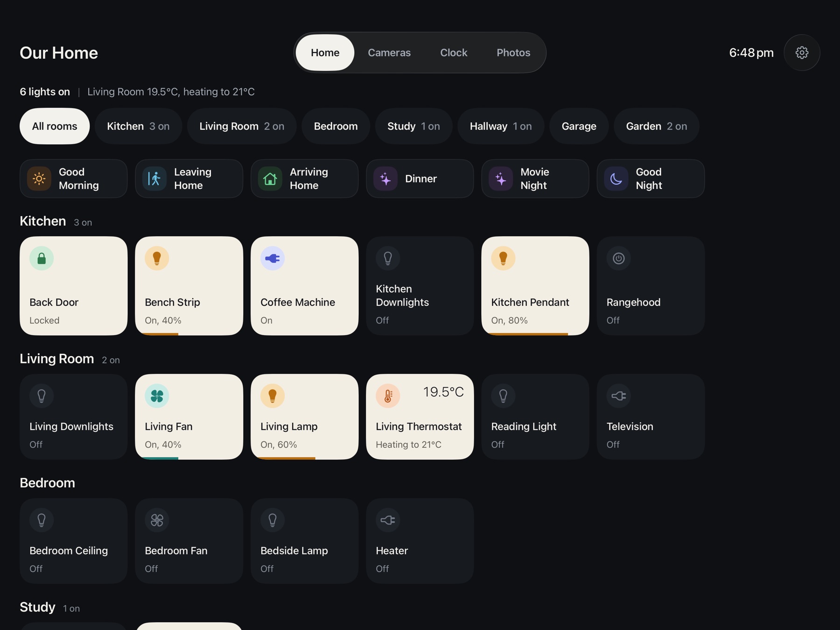Select the Garden room chip
The height and width of the screenshot is (630, 840).
tap(657, 126)
